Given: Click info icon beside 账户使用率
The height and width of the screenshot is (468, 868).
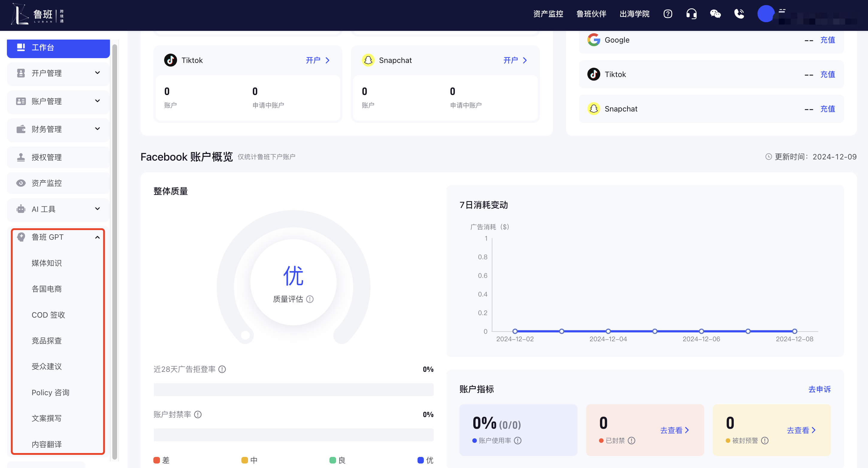Looking at the screenshot, I should 518,441.
